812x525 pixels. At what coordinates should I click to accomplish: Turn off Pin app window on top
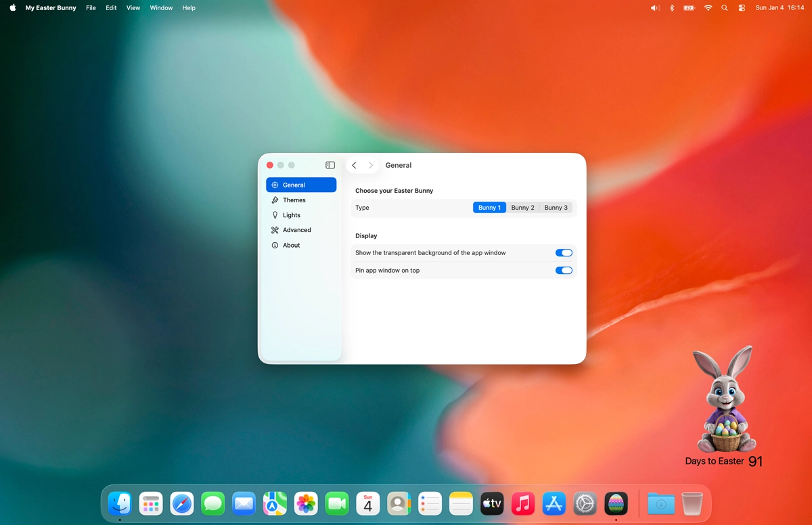564,271
